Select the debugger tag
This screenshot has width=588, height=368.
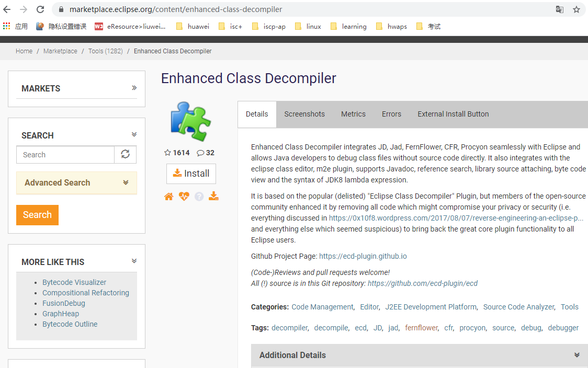click(563, 328)
